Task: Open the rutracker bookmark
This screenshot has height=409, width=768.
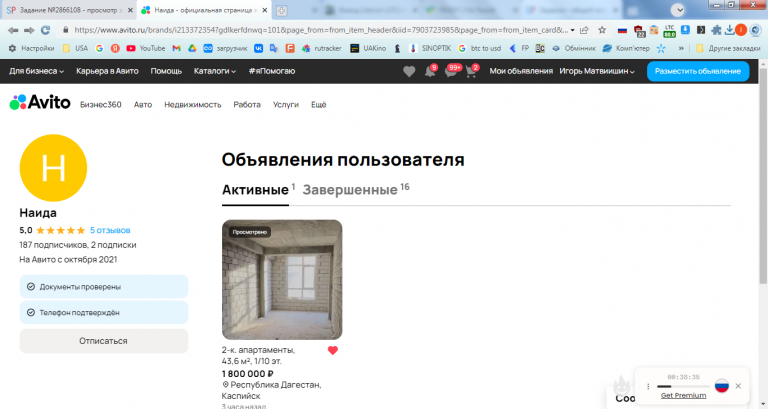Action: point(321,48)
